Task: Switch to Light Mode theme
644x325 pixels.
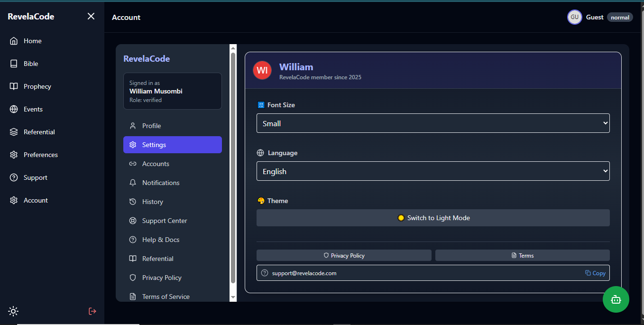Action: pyautogui.click(x=433, y=218)
